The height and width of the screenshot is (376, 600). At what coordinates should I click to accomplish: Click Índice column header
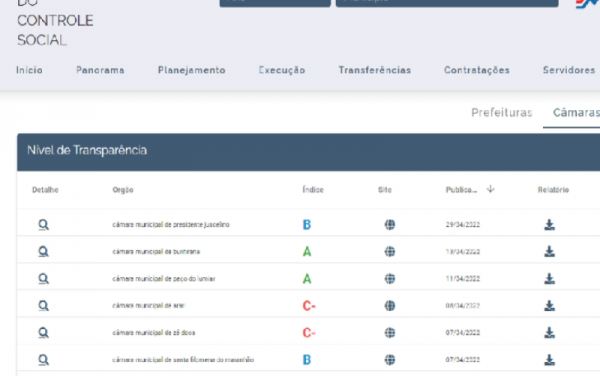point(313,190)
